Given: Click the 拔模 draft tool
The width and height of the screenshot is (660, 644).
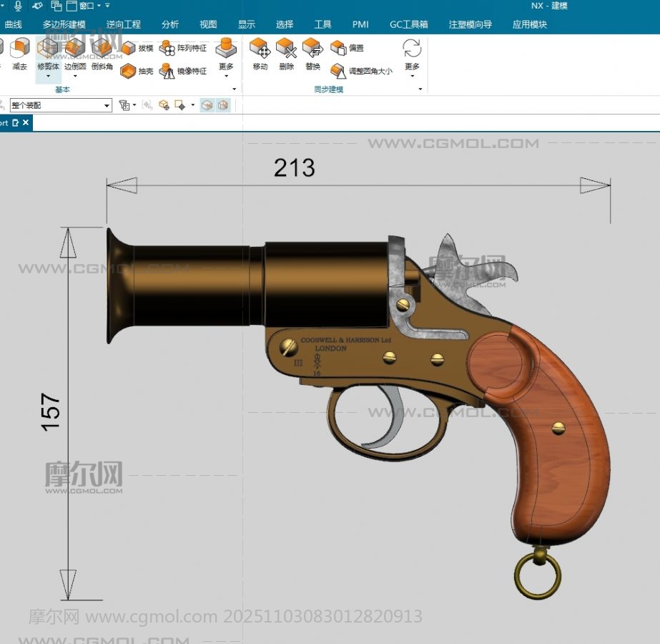Looking at the screenshot, I should point(137,48).
